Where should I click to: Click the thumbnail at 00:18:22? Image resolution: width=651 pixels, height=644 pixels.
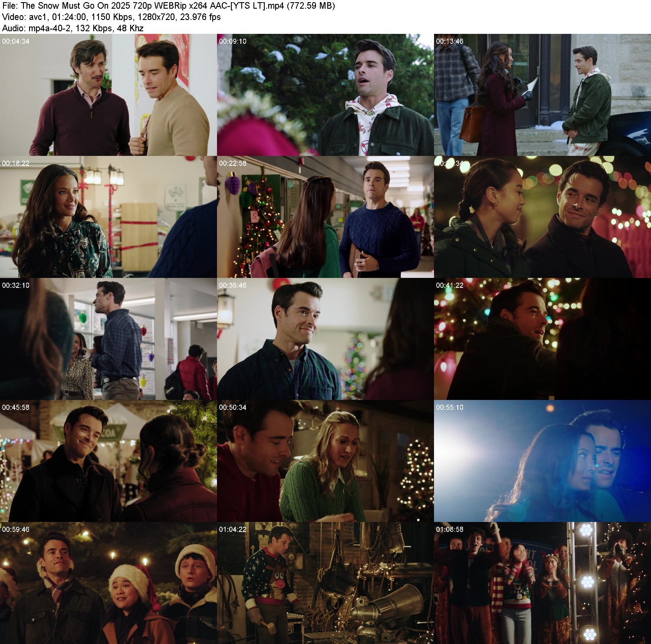[108, 217]
